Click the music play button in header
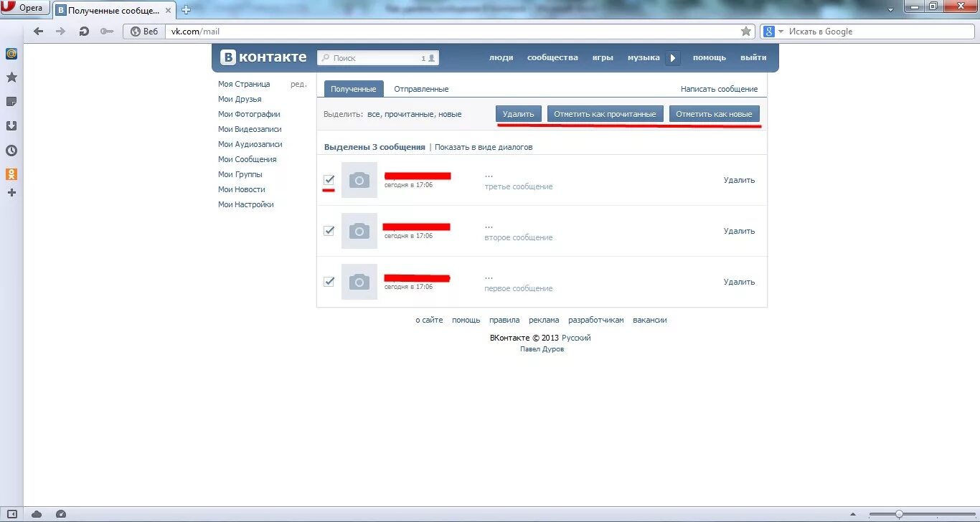980x522 pixels. point(672,58)
